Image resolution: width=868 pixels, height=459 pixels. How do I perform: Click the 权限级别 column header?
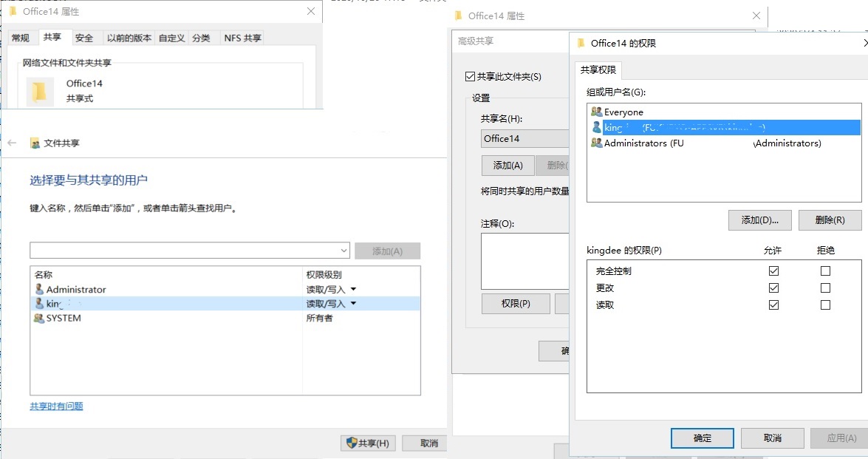(x=324, y=275)
